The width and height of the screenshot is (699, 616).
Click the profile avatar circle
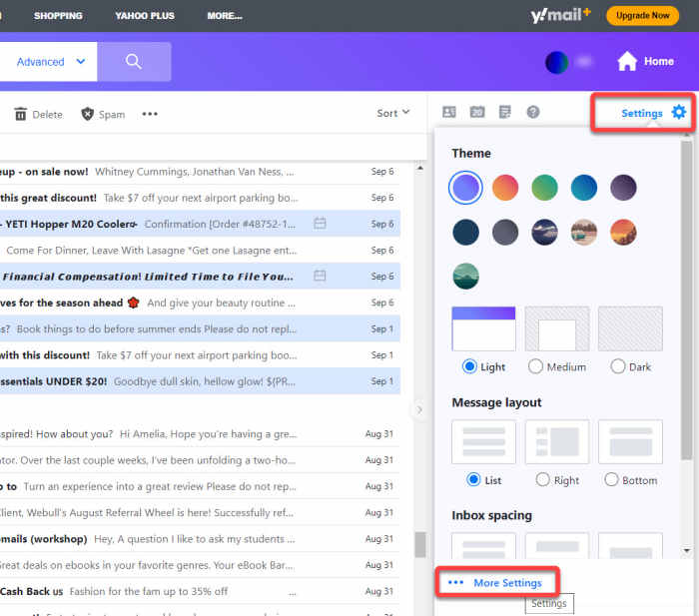pos(557,62)
